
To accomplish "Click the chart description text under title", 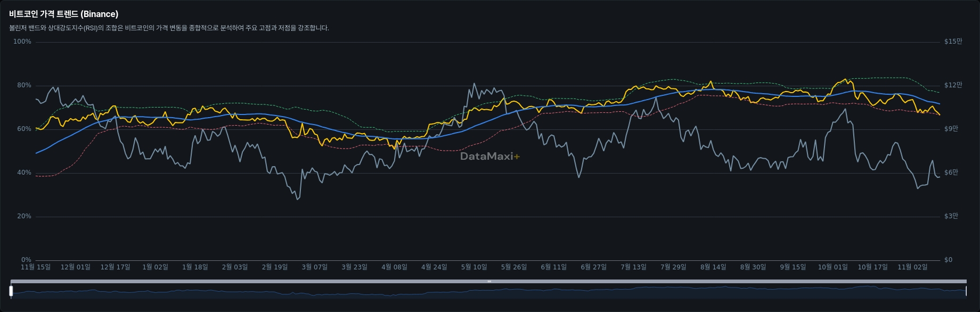I will click(x=169, y=28).
